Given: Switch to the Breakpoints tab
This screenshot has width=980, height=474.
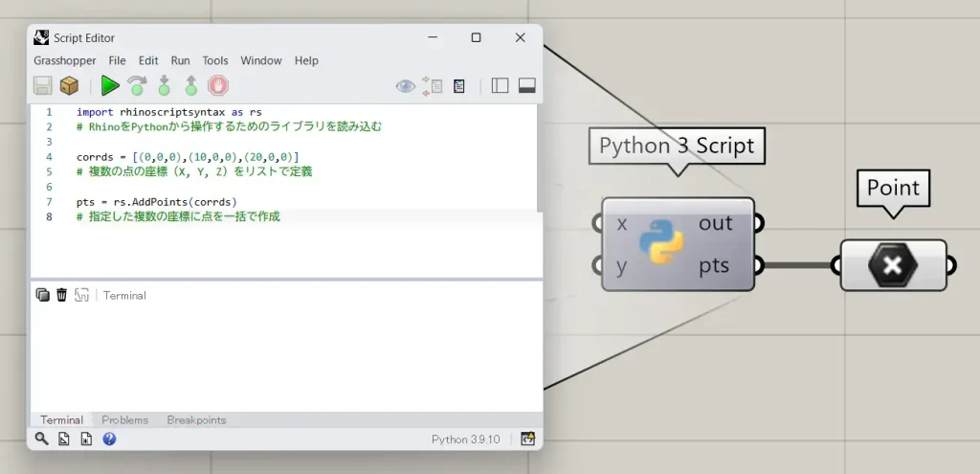Looking at the screenshot, I should [196, 419].
